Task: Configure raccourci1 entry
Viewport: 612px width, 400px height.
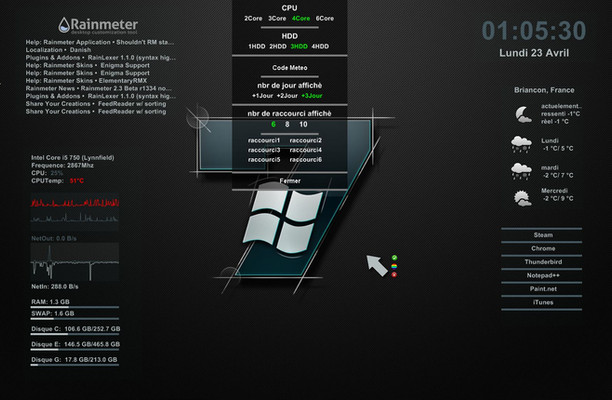Action: click(x=264, y=140)
